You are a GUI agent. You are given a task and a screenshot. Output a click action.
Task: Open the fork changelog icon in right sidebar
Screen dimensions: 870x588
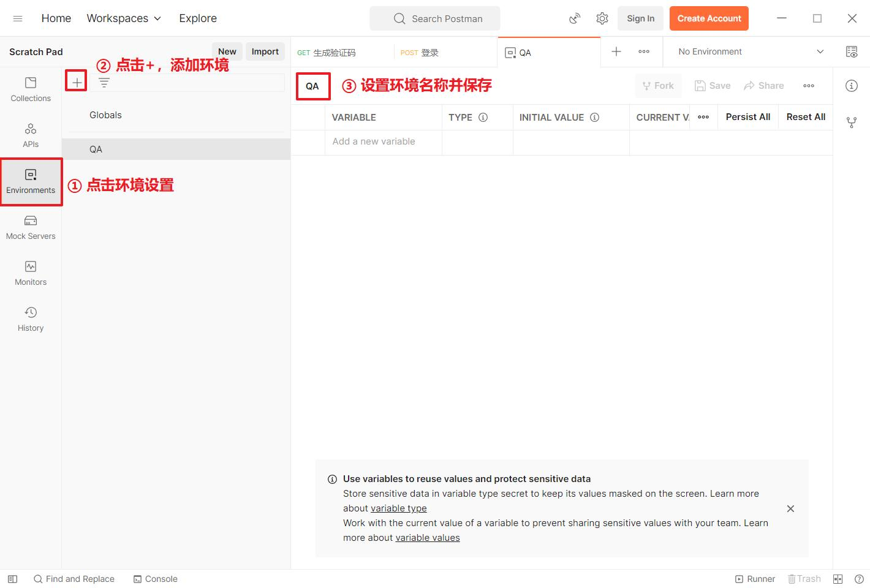(x=852, y=123)
